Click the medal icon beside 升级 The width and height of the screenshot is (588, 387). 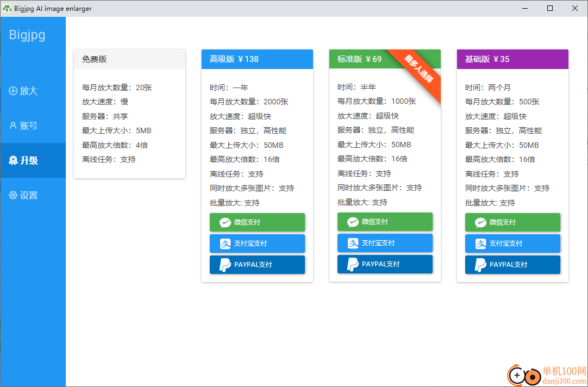[x=13, y=160]
